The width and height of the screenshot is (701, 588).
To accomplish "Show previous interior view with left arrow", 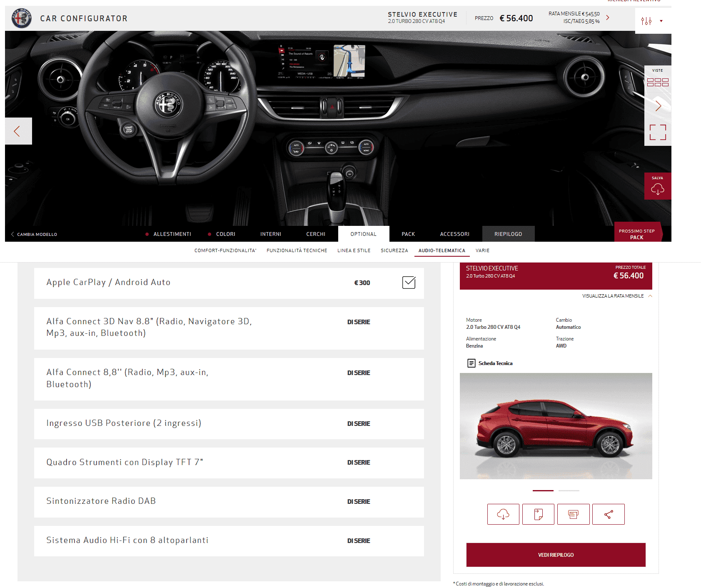I will (17, 131).
